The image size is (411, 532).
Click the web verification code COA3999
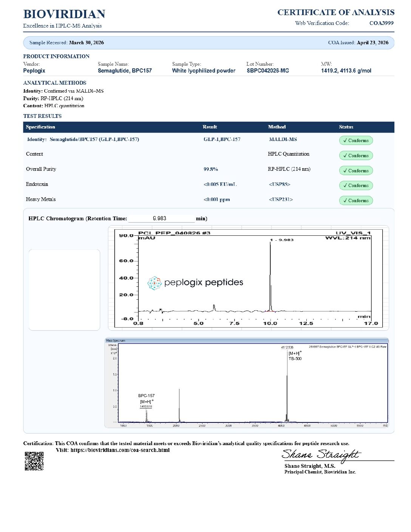[382, 23]
